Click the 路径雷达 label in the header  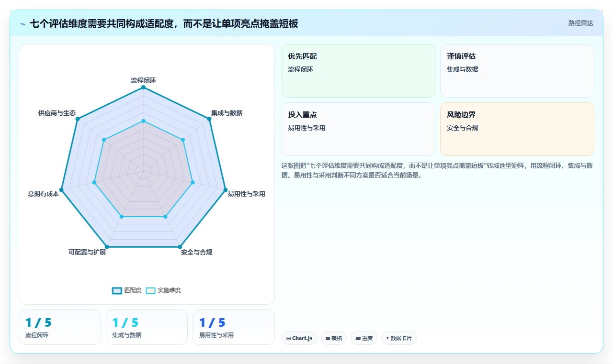click(580, 23)
